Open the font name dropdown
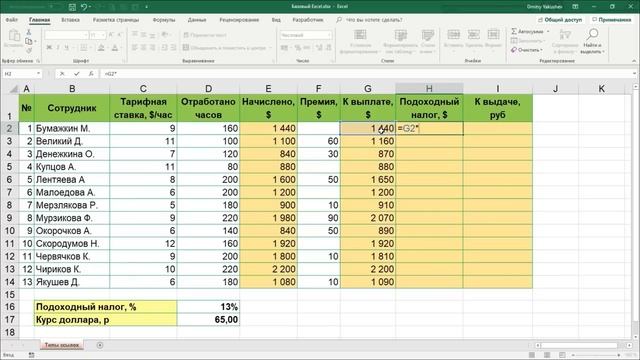This screenshot has width=640, height=360. coord(86,35)
